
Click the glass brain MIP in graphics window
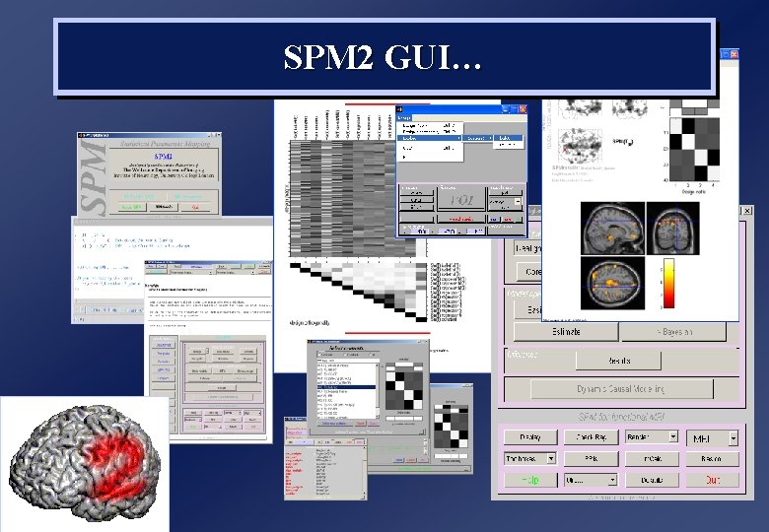(580, 146)
